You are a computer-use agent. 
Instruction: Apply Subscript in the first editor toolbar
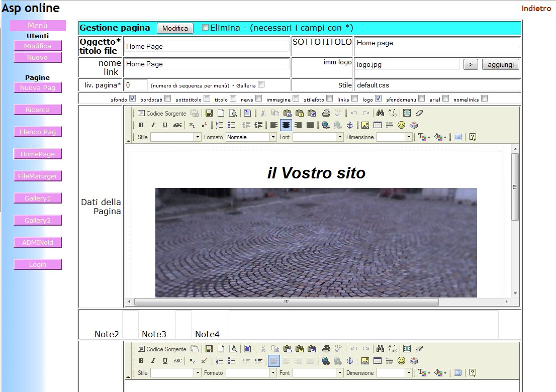point(192,125)
